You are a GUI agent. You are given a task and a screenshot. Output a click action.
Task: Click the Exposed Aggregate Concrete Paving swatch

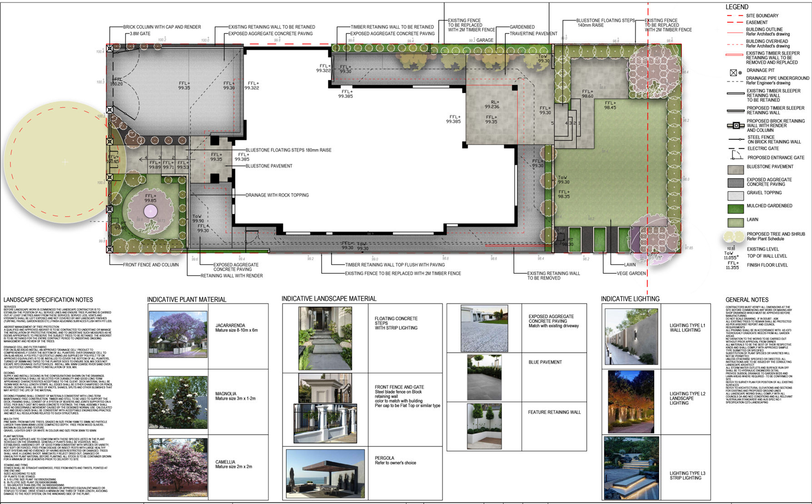click(x=735, y=183)
